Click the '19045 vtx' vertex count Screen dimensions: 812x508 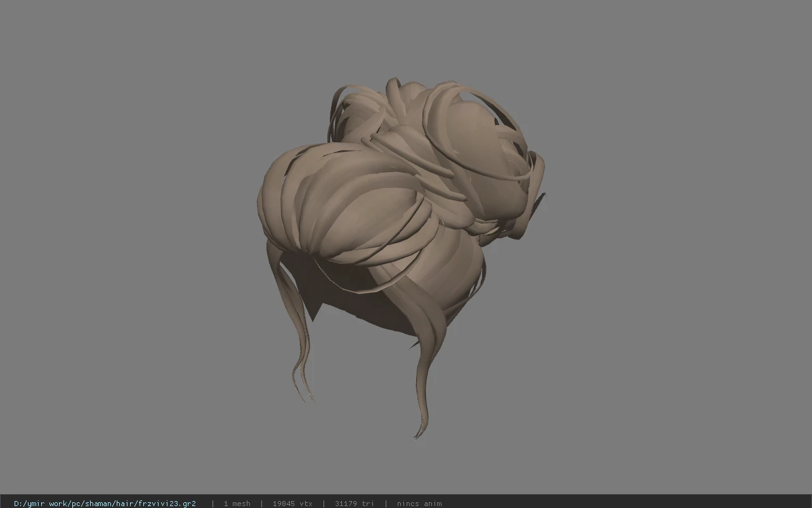292,504
